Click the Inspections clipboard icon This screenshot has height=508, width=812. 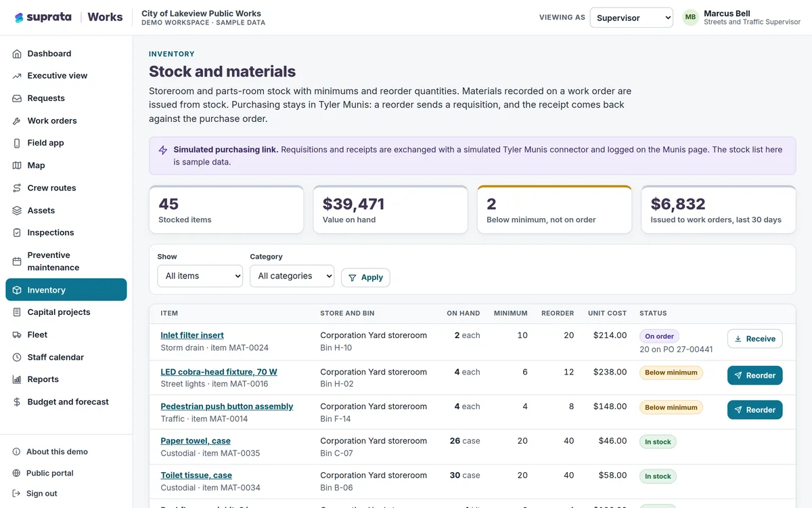17,232
